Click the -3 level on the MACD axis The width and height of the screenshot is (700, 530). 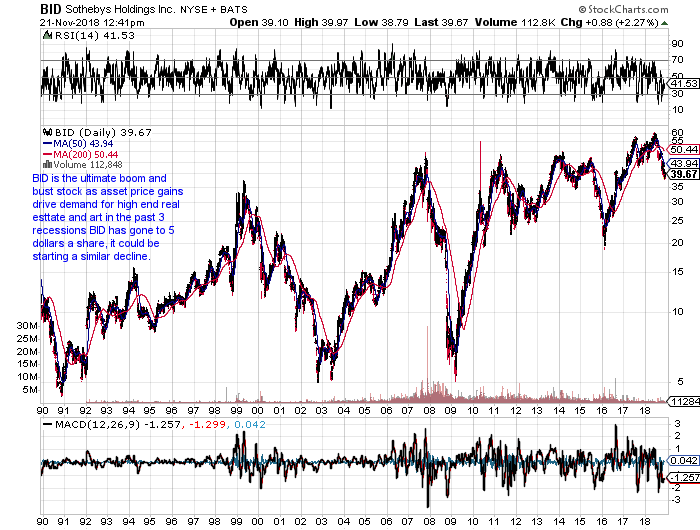coord(676,500)
